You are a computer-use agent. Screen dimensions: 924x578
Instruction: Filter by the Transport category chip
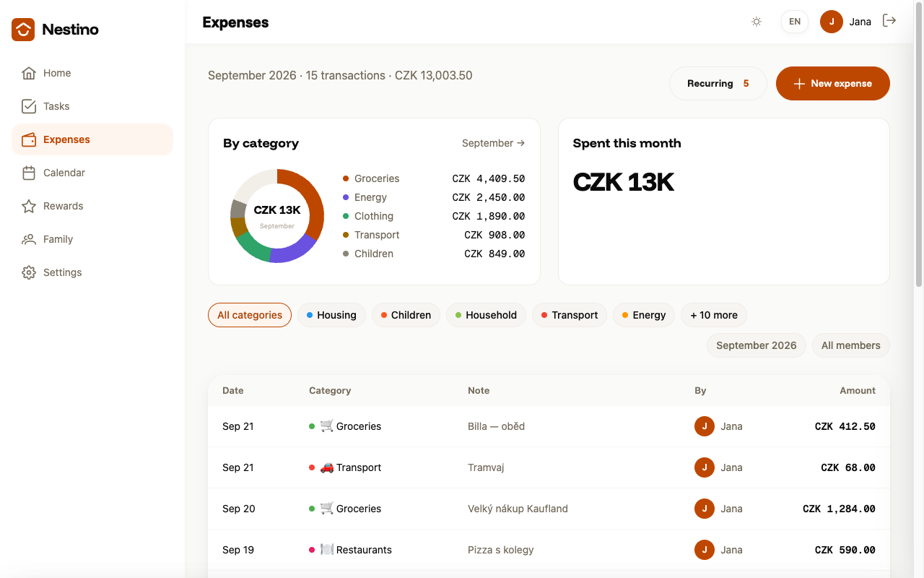[x=570, y=315]
